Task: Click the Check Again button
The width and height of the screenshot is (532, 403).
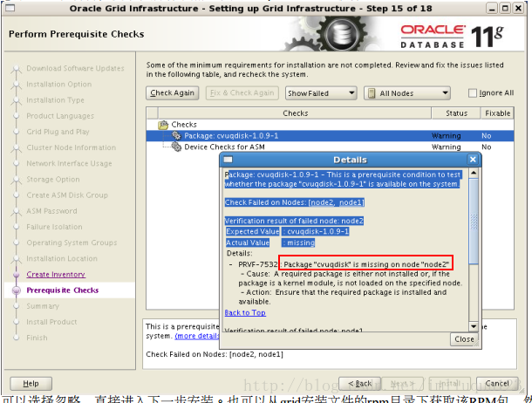Action: point(172,93)
